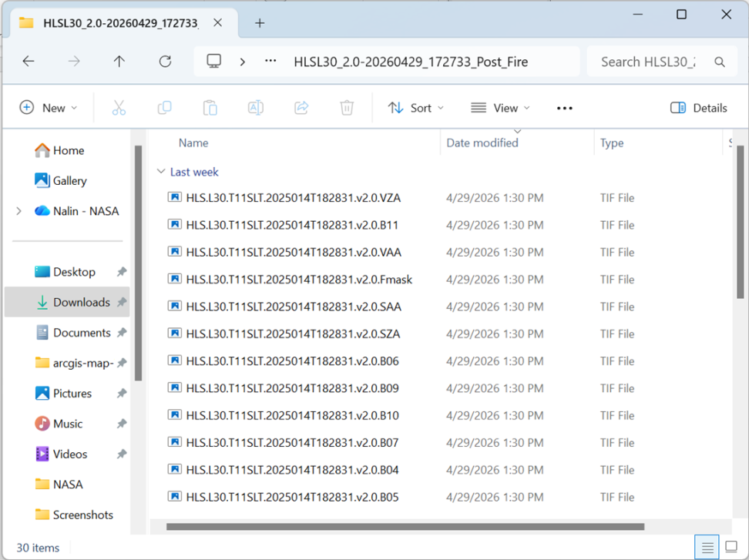This screenshot has height=560, width=749.
Task: Sort by the Date modified column header
Action: pyautogui.click(x=482, y=143)
